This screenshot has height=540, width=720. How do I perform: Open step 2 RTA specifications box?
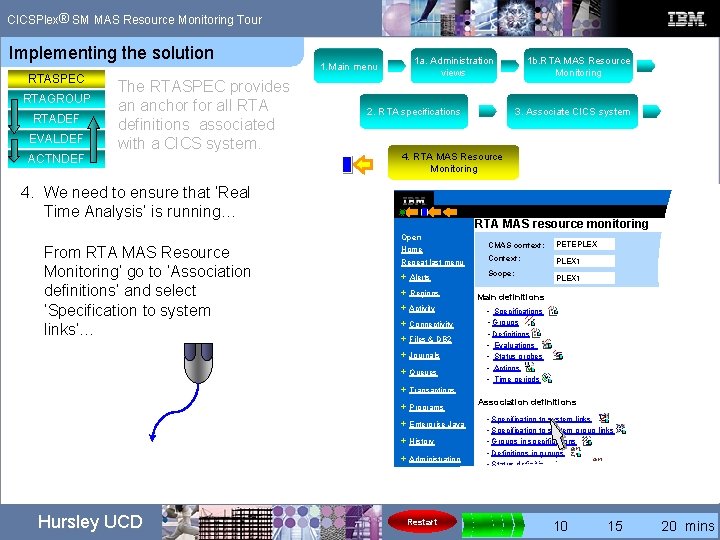point(414,111)
